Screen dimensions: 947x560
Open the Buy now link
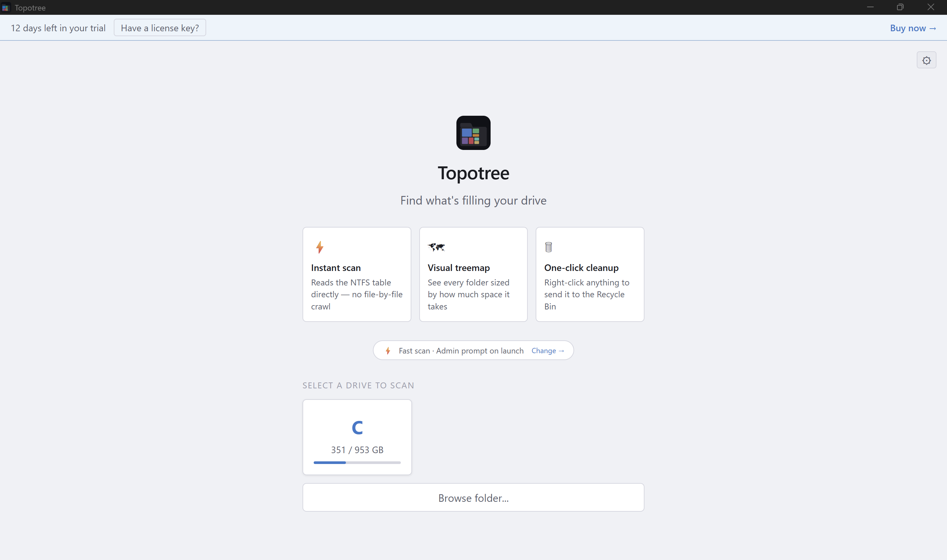point(913,28)
